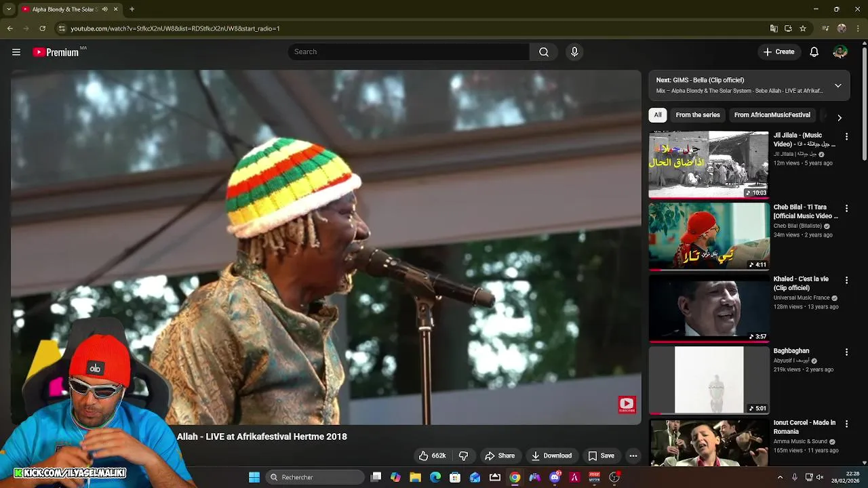Open Jil Jilala video thumbnail

(709, 165)
